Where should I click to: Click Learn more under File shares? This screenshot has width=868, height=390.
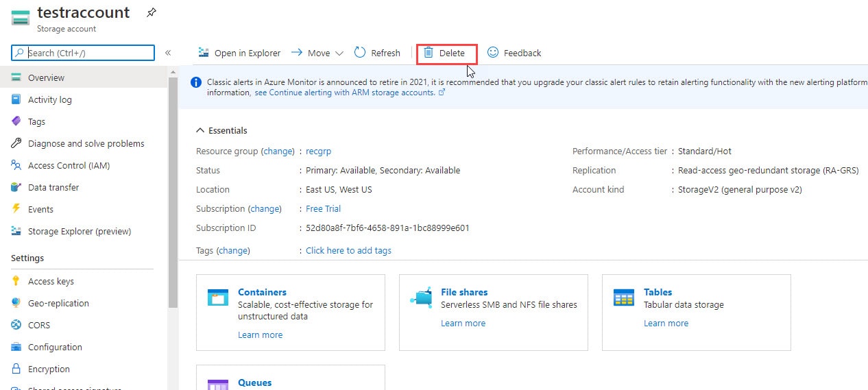pyautogui.click(x=463, y=323)
